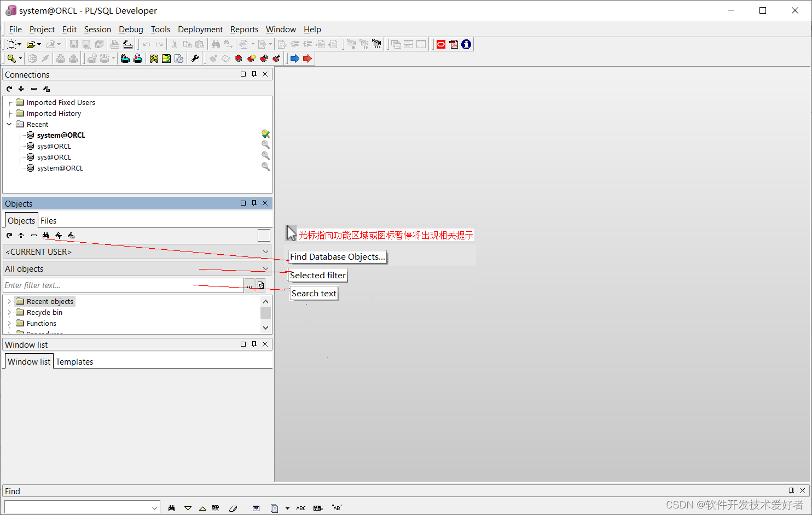
Task: Open Preferences wrench icon
Action: [195, 58]
